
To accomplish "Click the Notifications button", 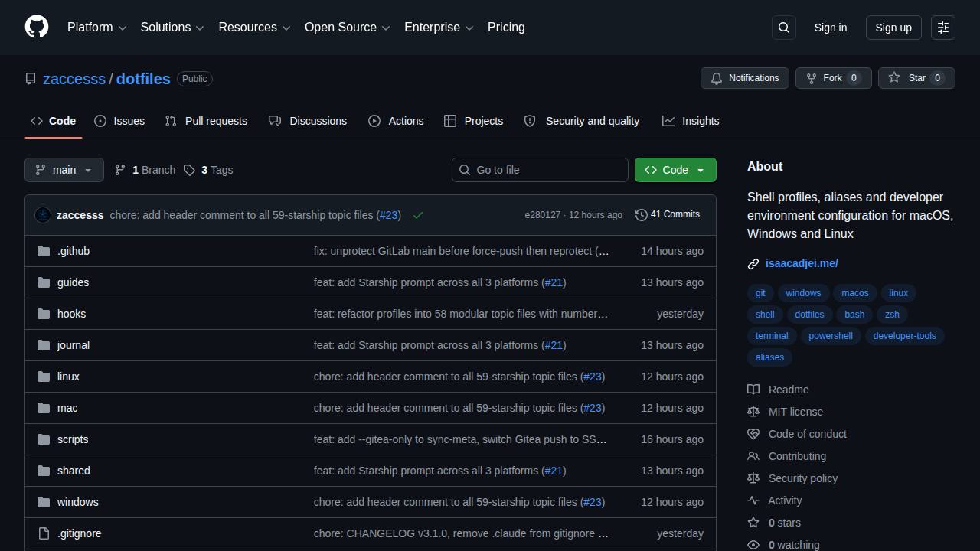I will (x=745, y=78).
